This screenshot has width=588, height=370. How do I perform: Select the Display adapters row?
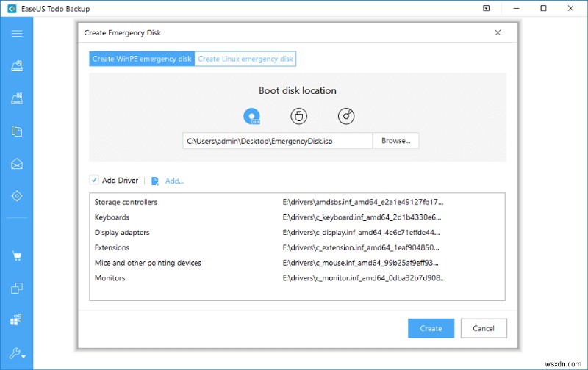(297, 233)
